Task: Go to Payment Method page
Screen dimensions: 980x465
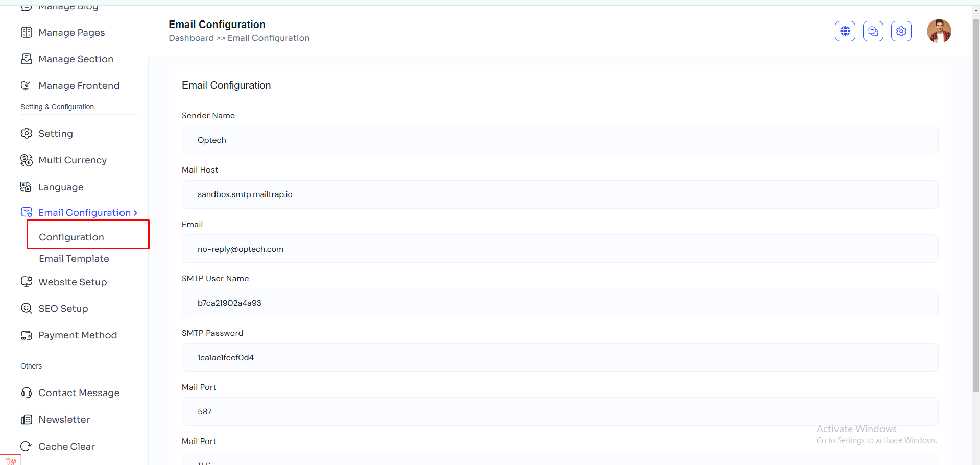Action: 78,335
